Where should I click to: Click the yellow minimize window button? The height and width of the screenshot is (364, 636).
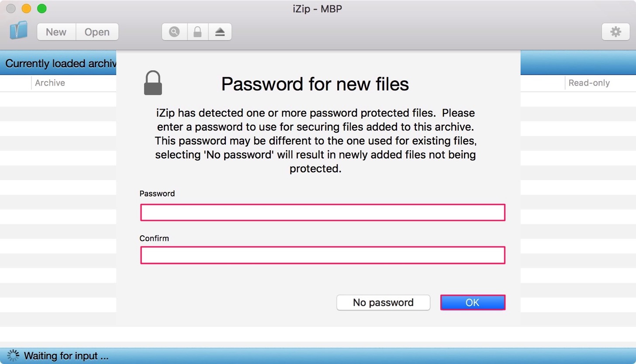pos(26,8)
